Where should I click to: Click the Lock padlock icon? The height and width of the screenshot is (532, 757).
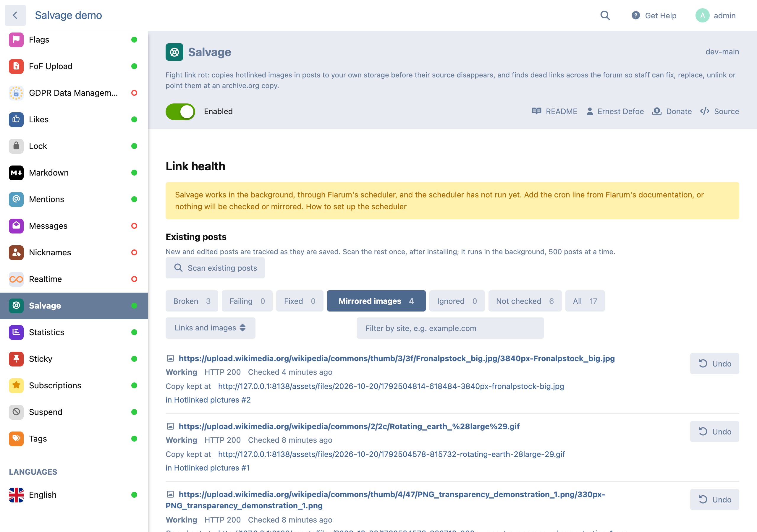click(x=16, y=146)
